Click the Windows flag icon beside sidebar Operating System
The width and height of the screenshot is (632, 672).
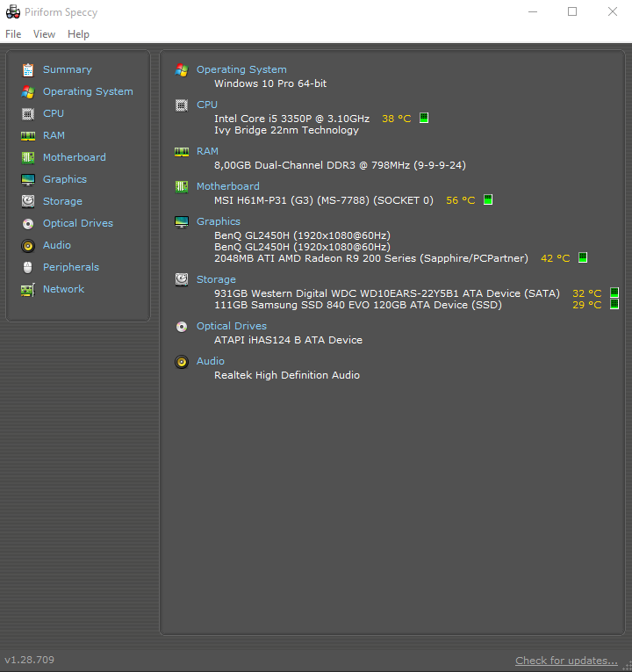click(28, 91)
